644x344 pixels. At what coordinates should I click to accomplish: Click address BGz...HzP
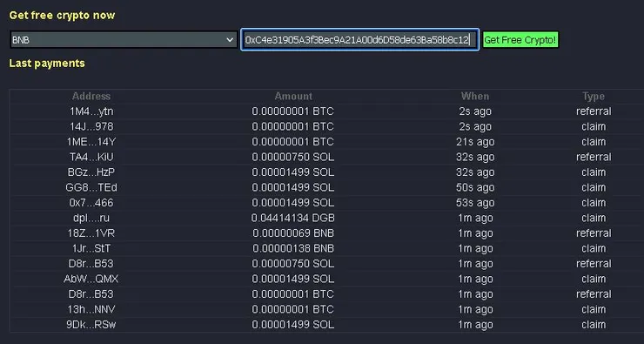click(x=91, y=172)
